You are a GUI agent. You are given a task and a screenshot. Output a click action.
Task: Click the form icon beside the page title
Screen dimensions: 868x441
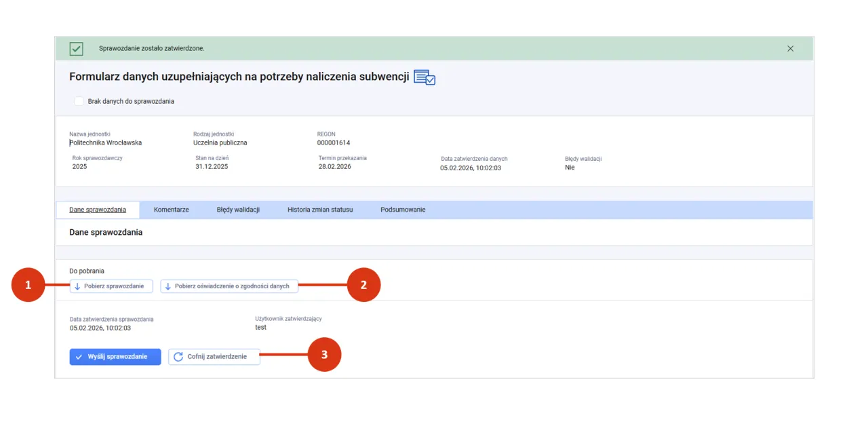(425, 77)
